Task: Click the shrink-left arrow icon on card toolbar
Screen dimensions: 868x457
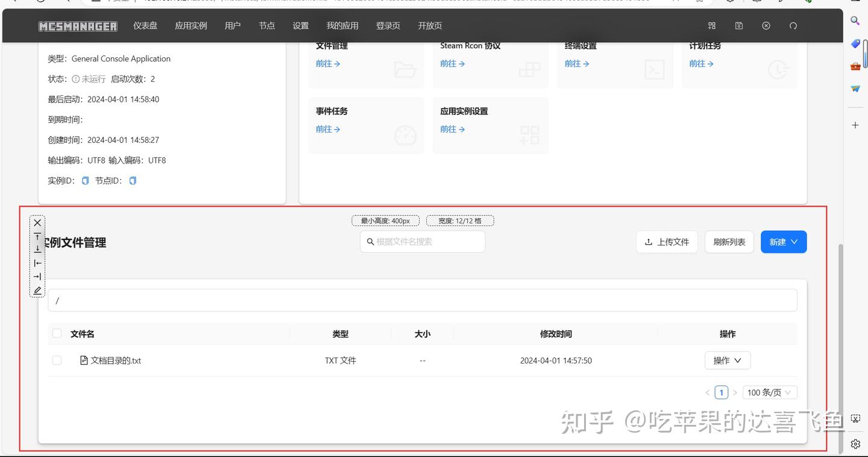Action: pyautogui.click(x=37, y=263)
